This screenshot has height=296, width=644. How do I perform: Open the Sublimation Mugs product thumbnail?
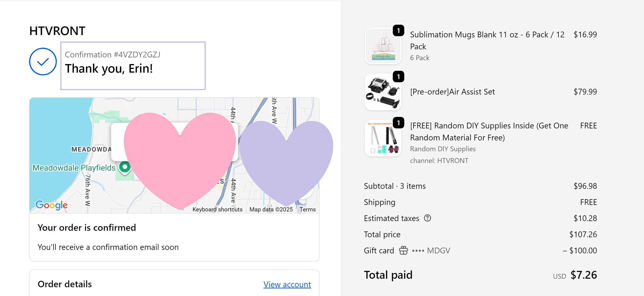click(383, 46)
